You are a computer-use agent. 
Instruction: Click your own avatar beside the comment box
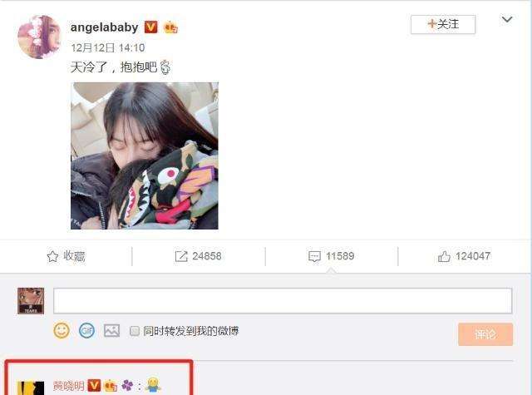pos(31,301)
